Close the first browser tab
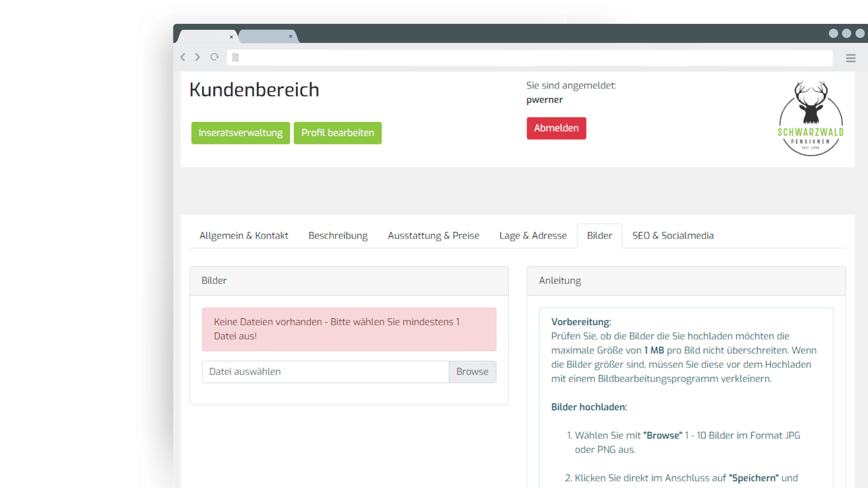The image size is (868, 488). (x=231, y=37)
